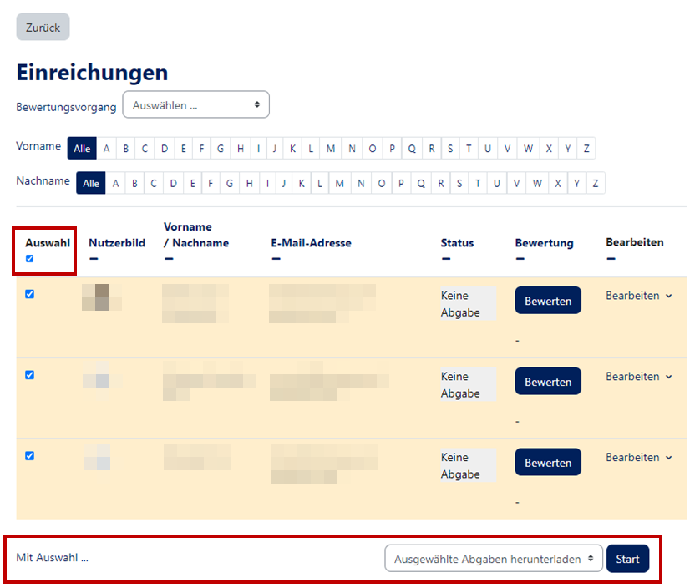Hide the E-Mail-Adresse column using minus icon
This screenshot has height=588, width=700.
point(276,259)
